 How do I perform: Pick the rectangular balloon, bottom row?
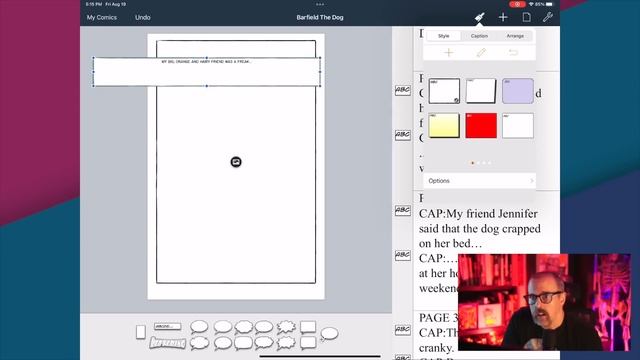coord(308,343)
